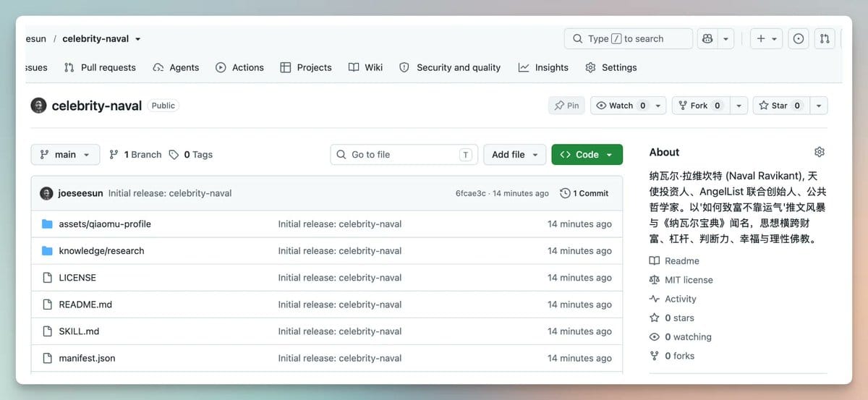
Task: Click the Go to file search box
Action: (404, 154)
